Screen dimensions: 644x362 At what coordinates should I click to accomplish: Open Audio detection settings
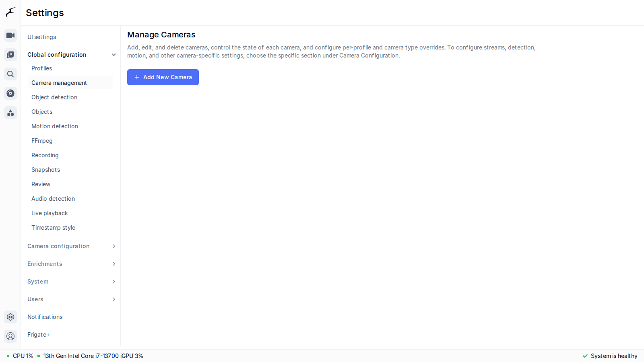[x=70, y=199]
